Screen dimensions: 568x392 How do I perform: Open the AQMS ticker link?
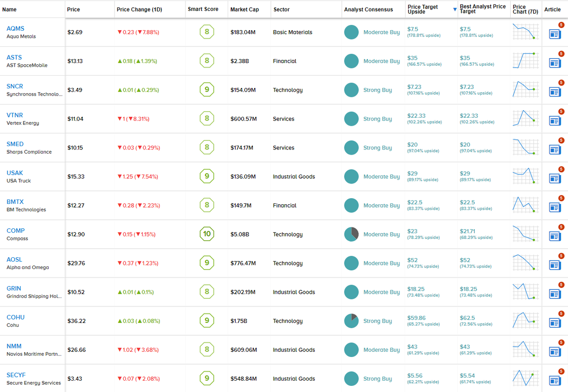15,28
